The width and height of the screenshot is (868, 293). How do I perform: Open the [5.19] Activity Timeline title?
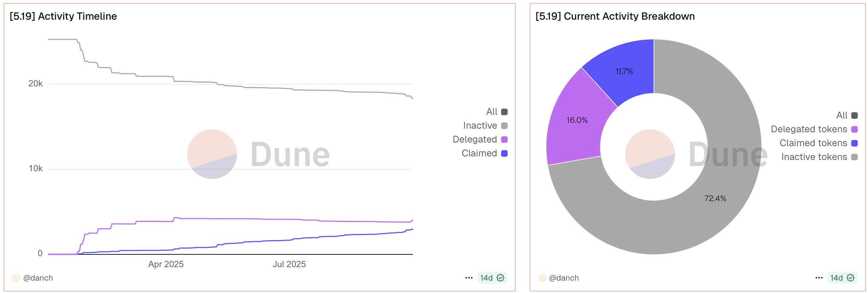tap(63, 16)
